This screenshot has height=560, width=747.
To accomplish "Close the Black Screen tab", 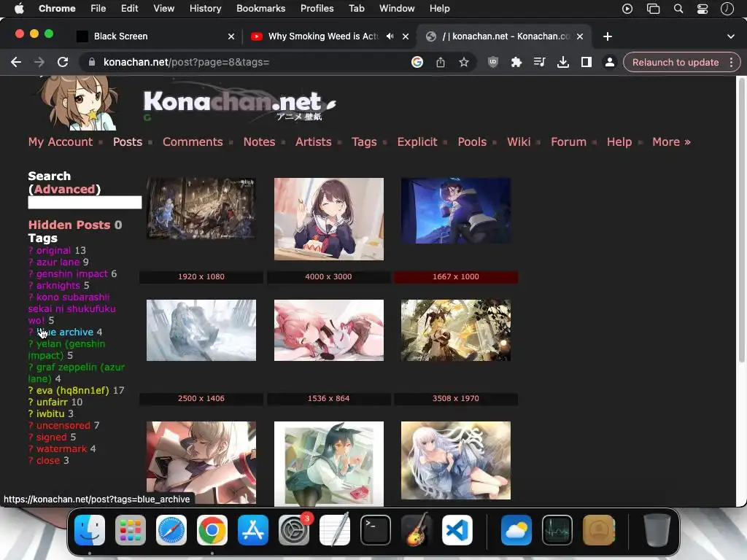I will [x=231, y=36].
